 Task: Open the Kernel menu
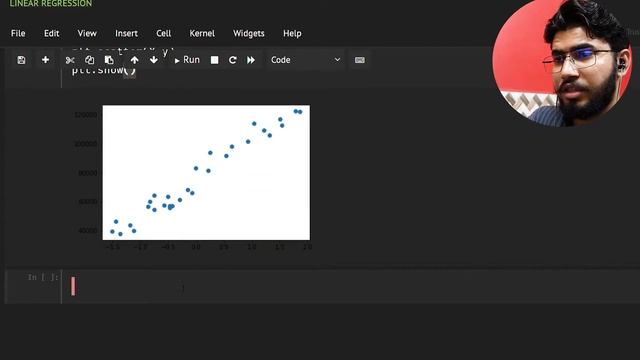202,33
